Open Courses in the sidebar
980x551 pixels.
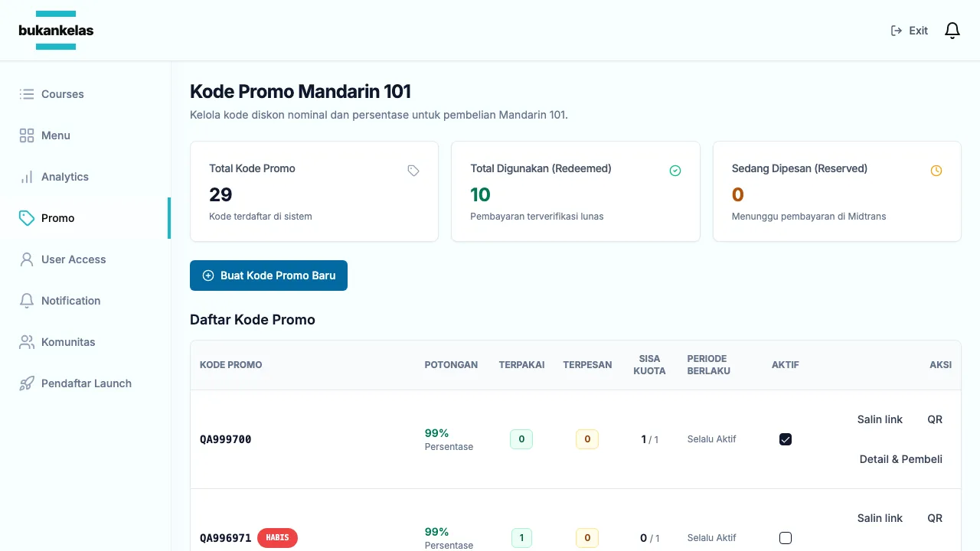(x=85, y=94)
